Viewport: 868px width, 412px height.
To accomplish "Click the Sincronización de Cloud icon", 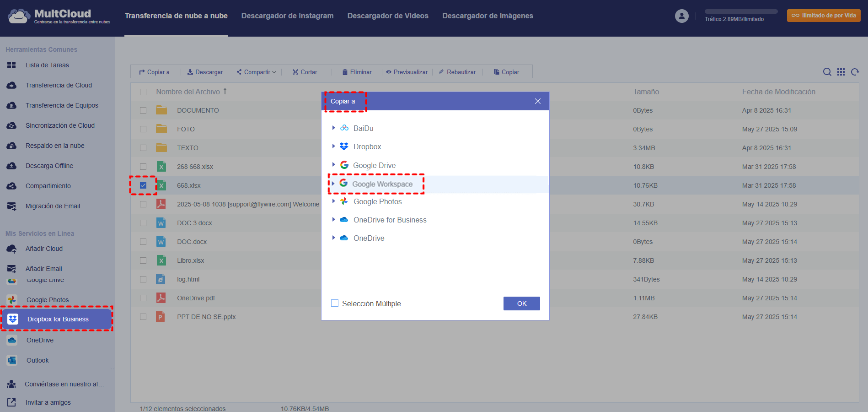I will [11, 125].
